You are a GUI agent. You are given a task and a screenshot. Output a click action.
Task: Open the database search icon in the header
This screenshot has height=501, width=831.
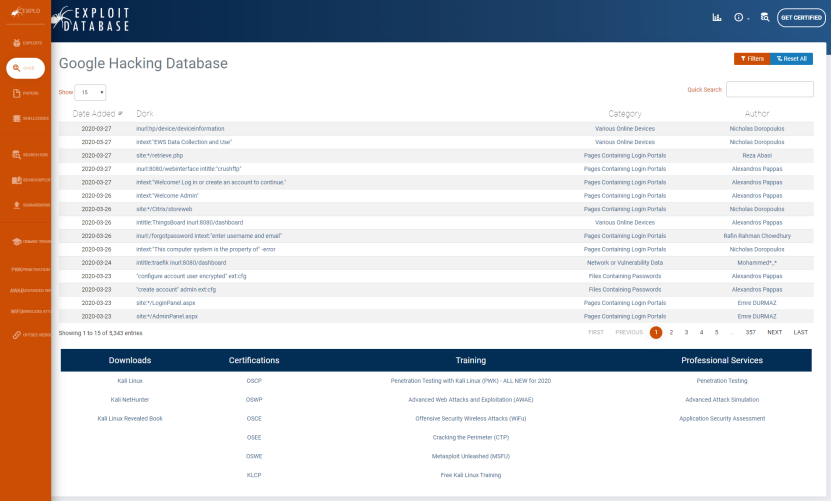tap(765, 17)
